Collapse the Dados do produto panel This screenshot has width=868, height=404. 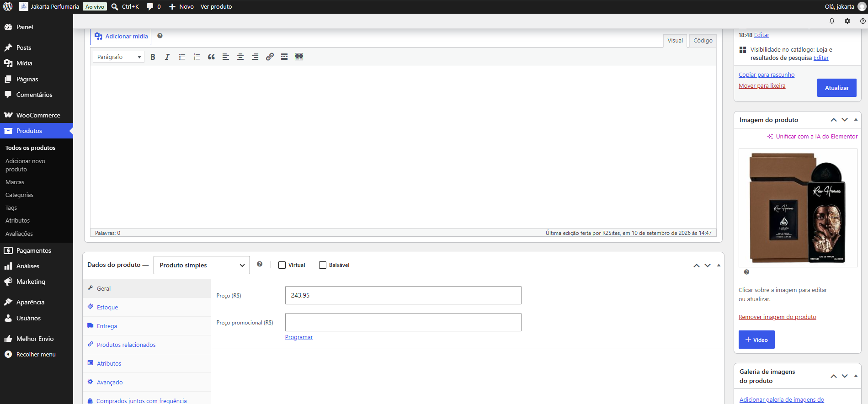coord(719,265)
